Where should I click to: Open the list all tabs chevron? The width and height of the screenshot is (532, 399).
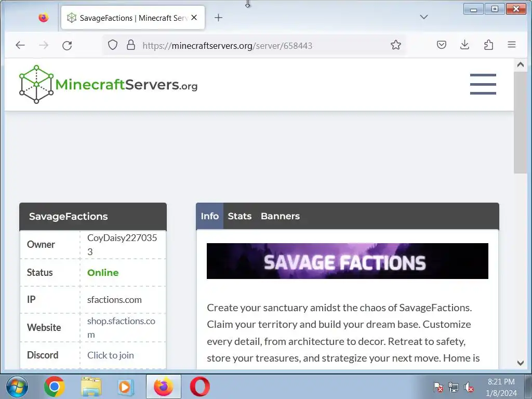424,17
